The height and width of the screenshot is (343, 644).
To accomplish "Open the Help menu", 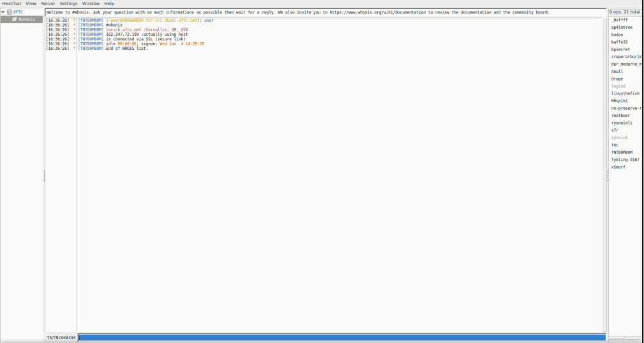I will [109, 3].
